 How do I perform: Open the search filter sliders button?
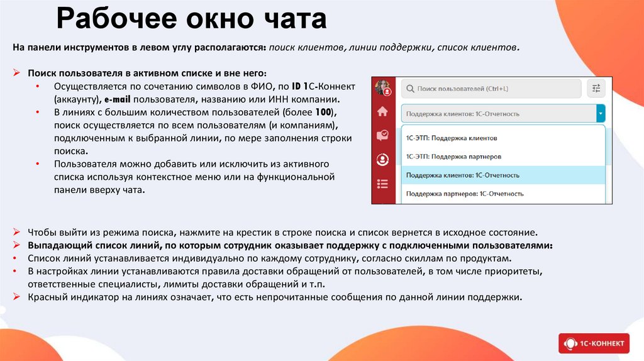click(596, 88)
